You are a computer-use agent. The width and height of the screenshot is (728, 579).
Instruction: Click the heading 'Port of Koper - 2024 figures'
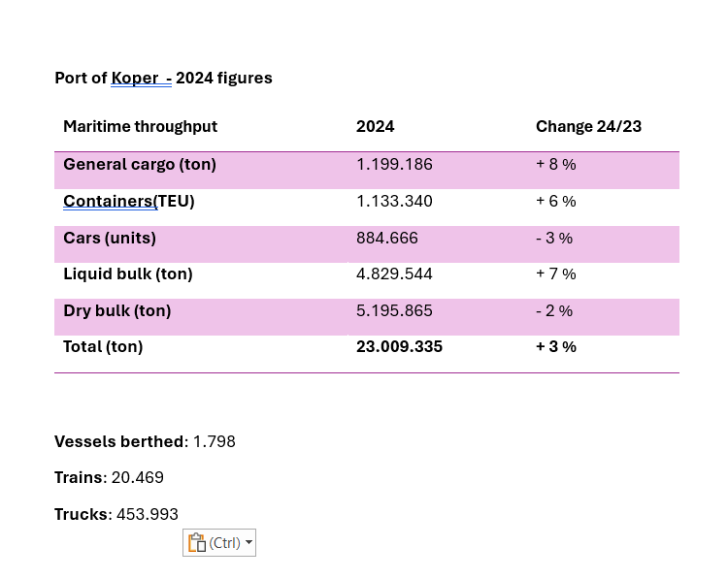(163, 78)
